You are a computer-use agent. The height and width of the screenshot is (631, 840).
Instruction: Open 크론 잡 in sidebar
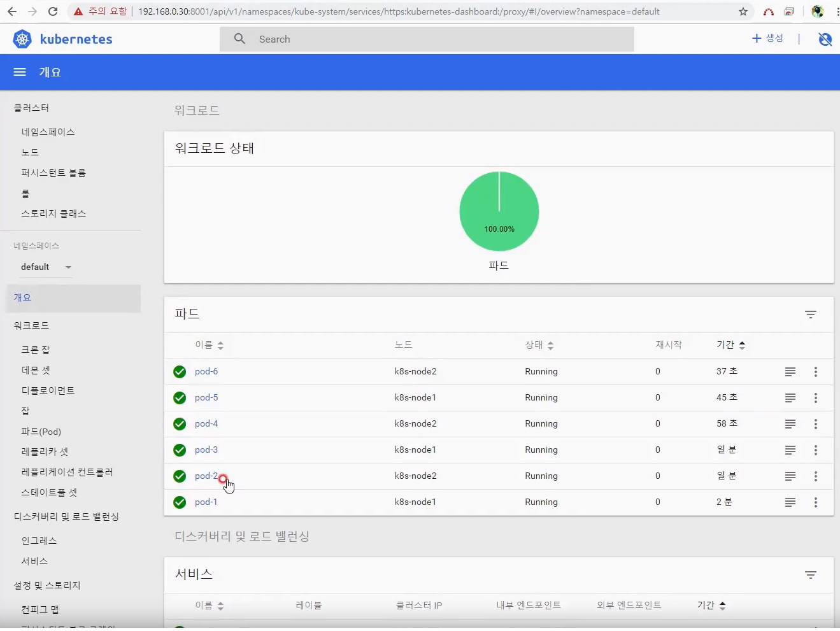(x=36, y=350)
